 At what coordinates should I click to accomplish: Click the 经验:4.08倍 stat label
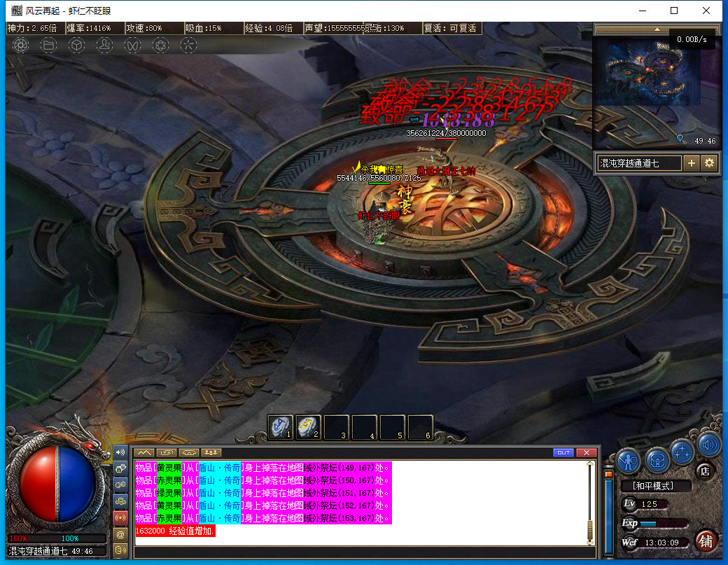point(269,28)
